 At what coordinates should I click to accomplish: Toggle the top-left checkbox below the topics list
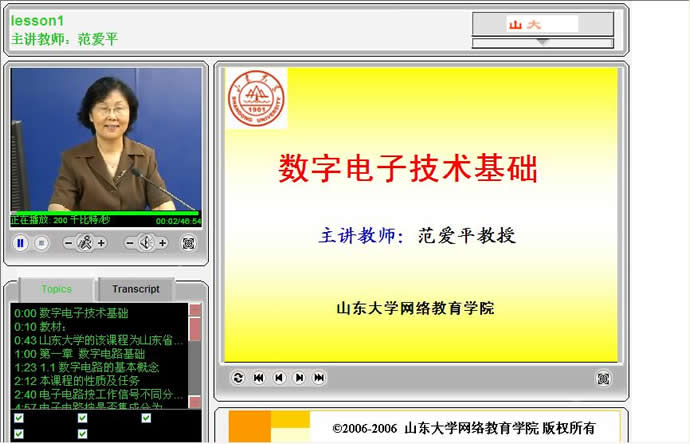tap(19, 418)
